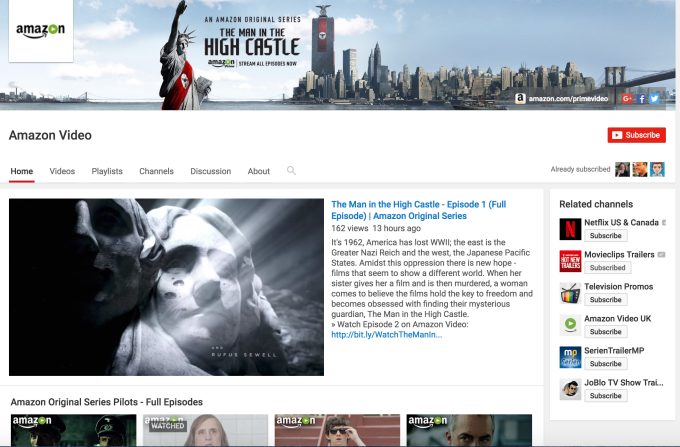Click the first already-subscribed user avatar
Screen dimensions: 680x447
[x=622, y=170]
